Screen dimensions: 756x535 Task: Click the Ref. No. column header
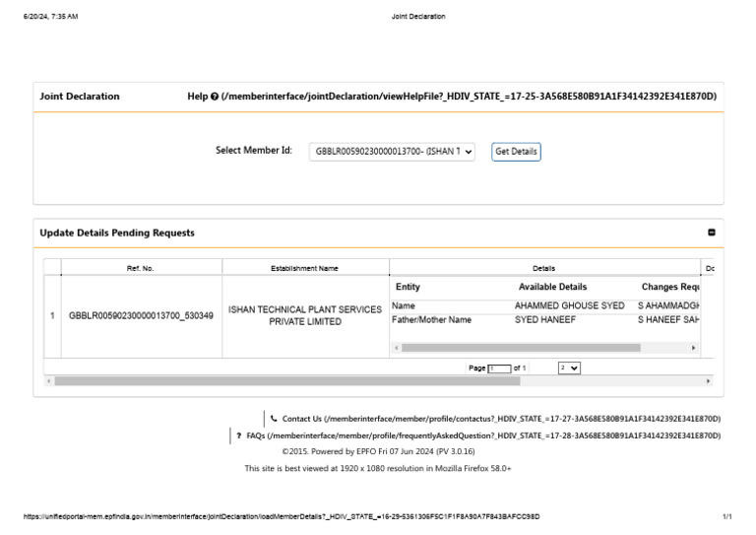tap(141, 268)
